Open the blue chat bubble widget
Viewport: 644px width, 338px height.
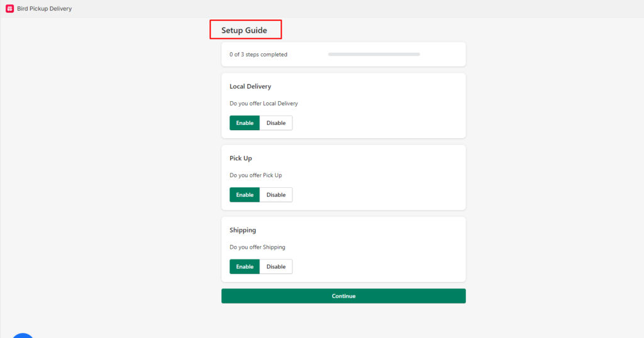click(x=23, y=334)
